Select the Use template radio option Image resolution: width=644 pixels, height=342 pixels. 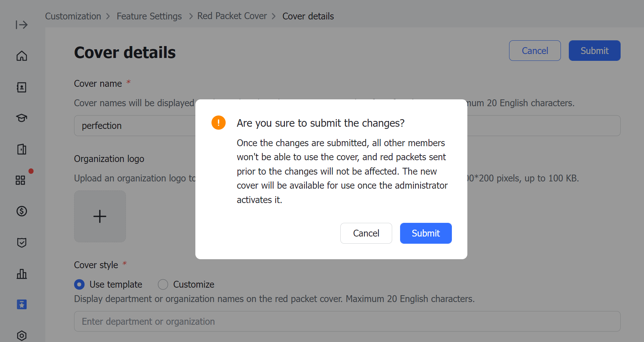pyautogui.click(x=80, y=284)
